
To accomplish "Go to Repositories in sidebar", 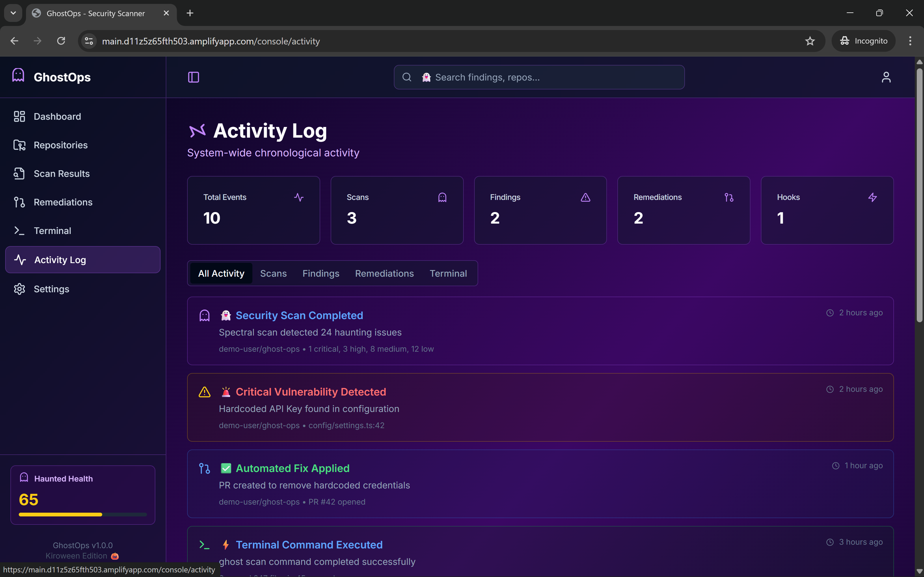I will [x=60, y=145].
